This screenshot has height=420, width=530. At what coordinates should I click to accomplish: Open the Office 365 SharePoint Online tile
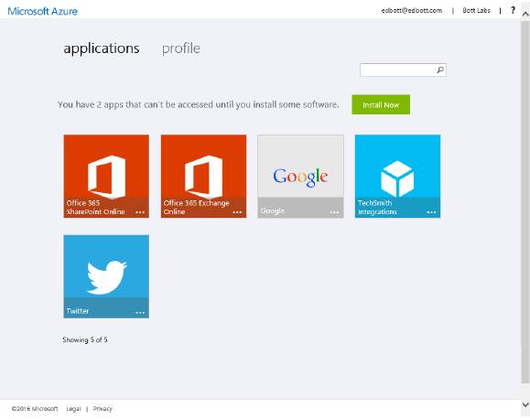[x=106, y=176]
